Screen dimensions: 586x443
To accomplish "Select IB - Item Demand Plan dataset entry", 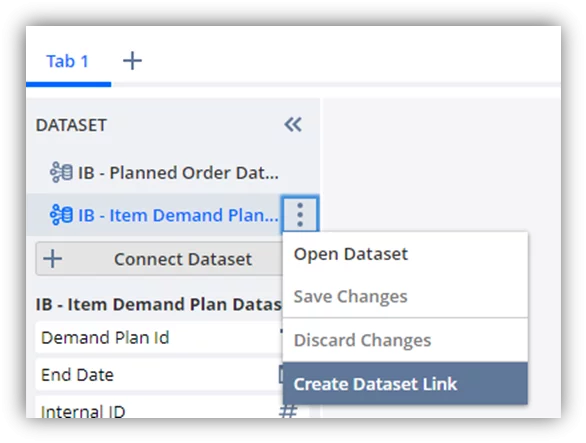I will click(154, 215).
